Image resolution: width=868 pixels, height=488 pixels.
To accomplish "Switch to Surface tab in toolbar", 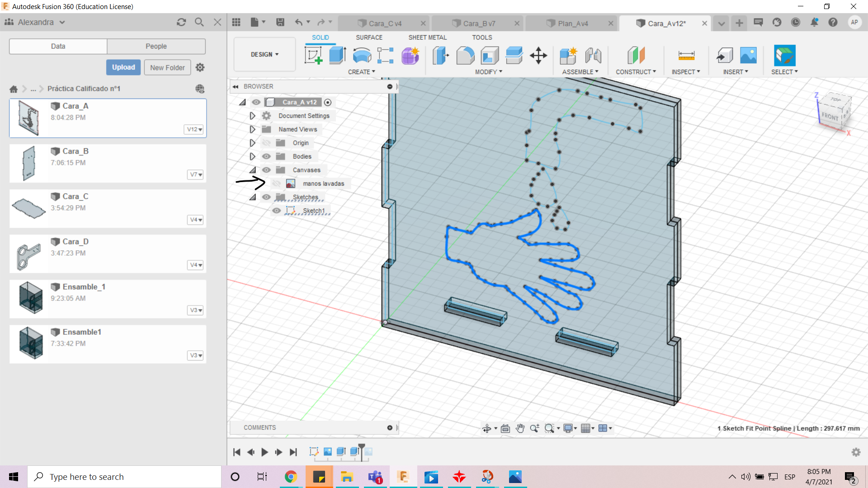I will coord(369,37).
